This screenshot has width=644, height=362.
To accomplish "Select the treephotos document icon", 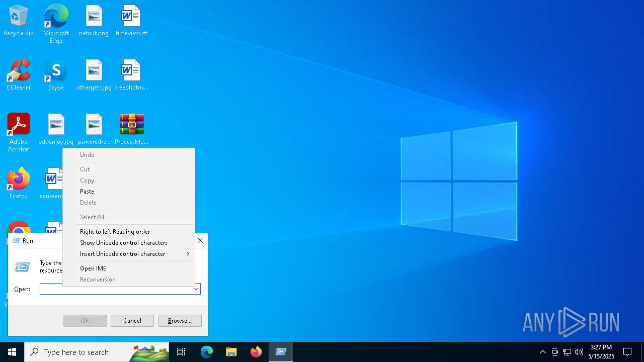I will point(131,75).
